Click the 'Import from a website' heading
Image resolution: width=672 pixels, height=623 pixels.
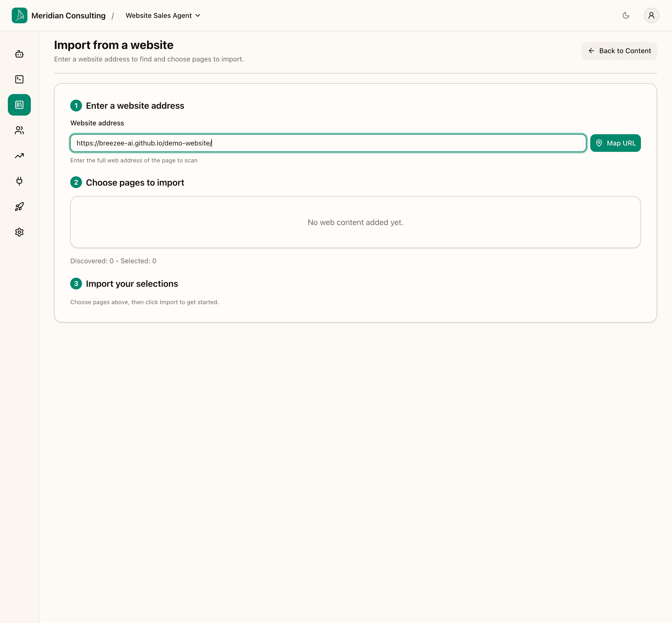coord(114,45)
